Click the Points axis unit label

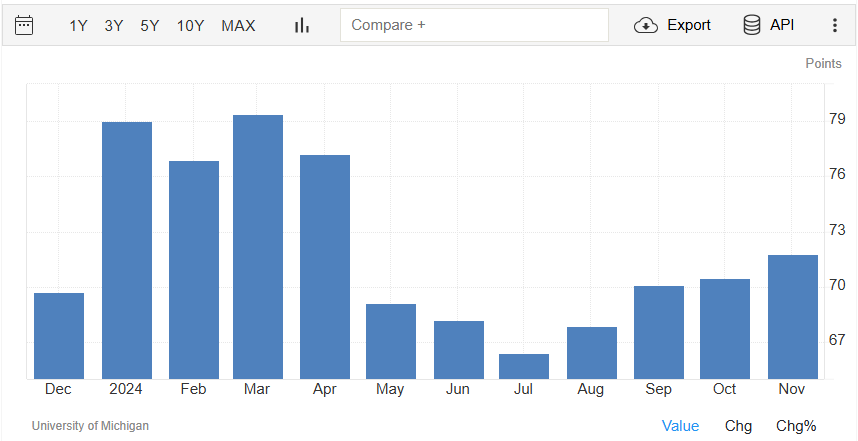pos(824,63)
